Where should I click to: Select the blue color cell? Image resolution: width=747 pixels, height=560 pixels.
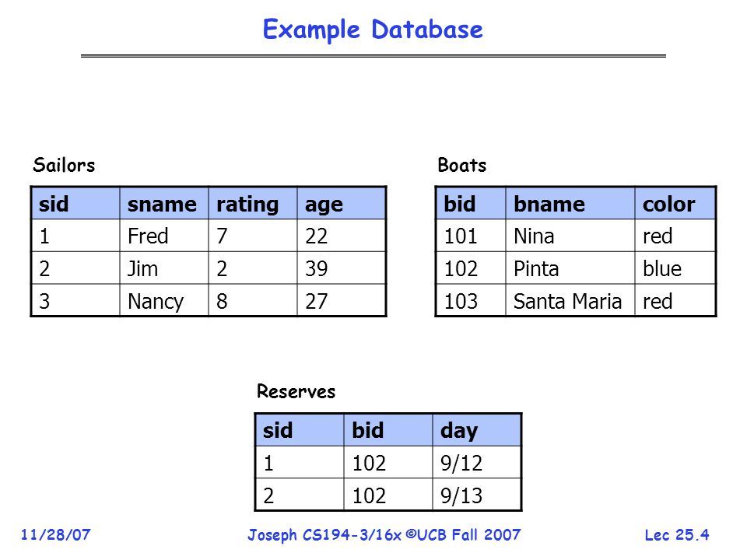click(675, 268)
